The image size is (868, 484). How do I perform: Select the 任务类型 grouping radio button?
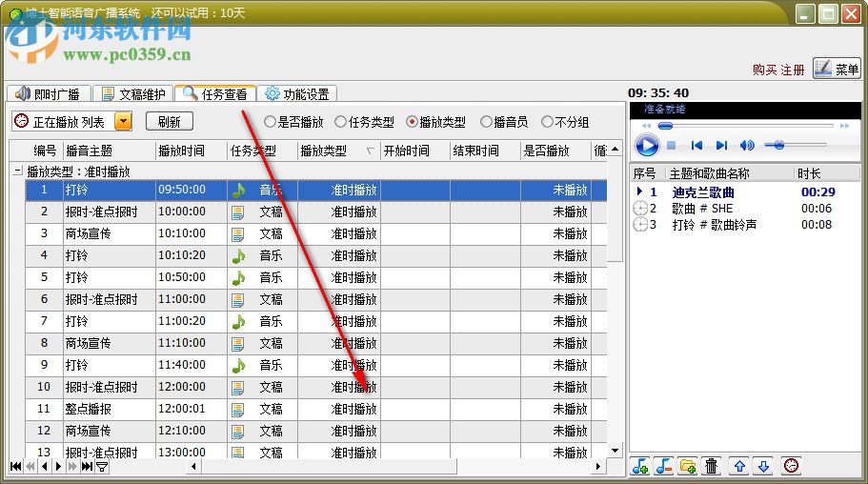coord(341,122)
